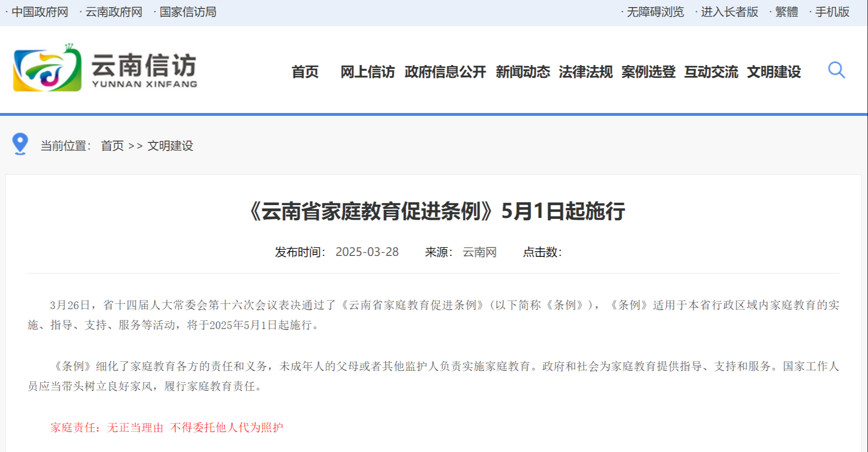This screenshot has height=452, width=868.
Task: Switch to 手机版 mobile version
Action: (832, 12)
